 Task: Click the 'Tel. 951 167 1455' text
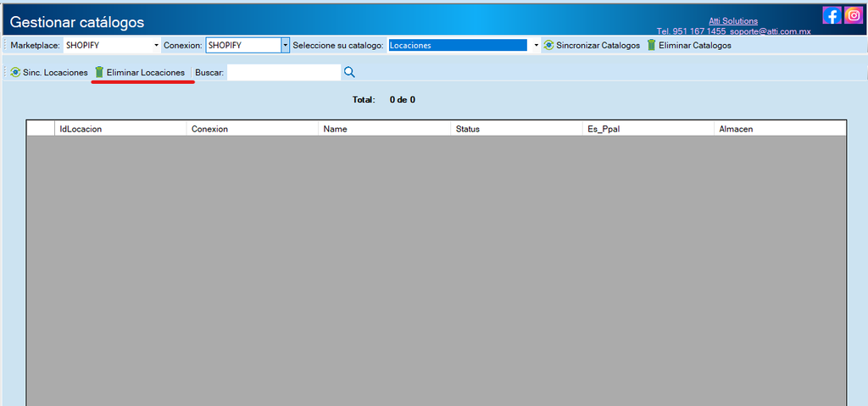691,31
